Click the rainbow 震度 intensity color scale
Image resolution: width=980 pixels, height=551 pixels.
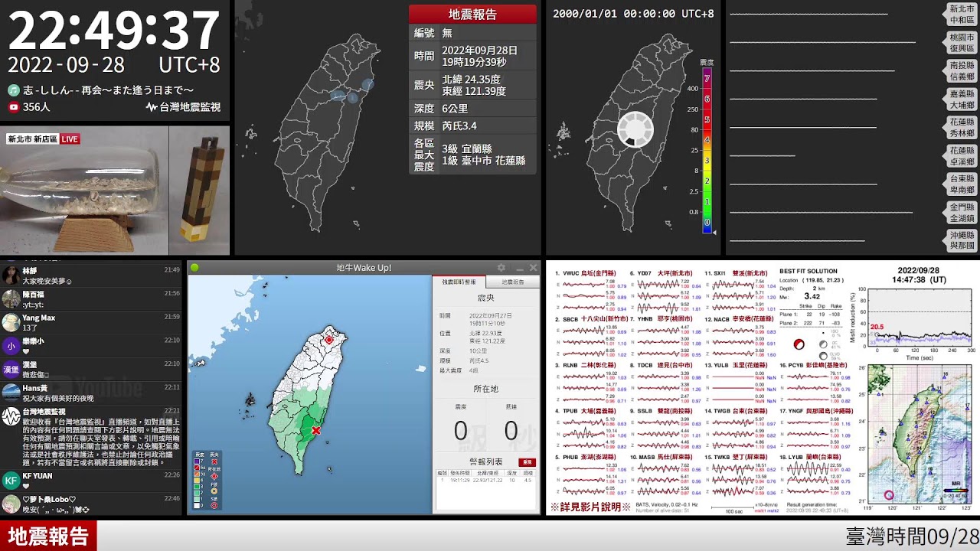pyautogui.click(x=707, y=149)
